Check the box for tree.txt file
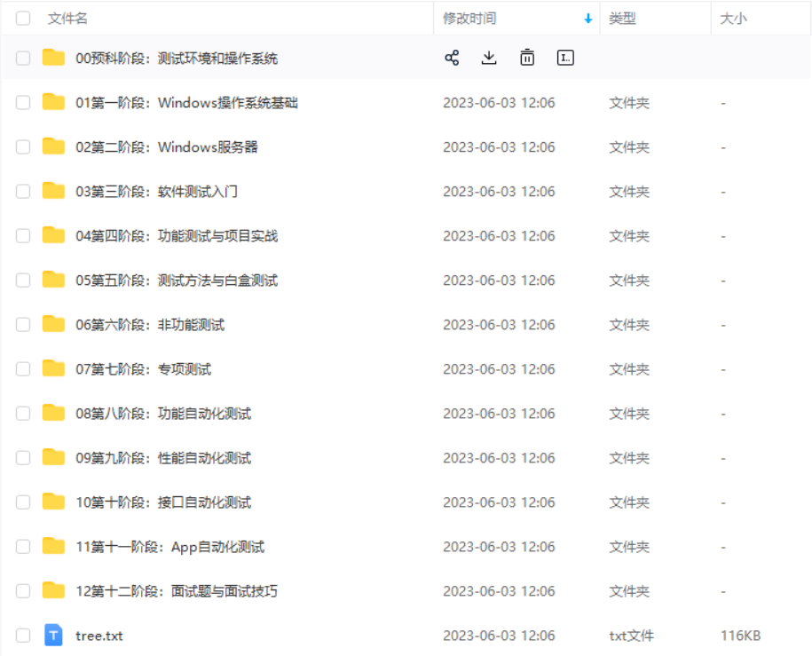The height and width of the screenshot is (656, 812). [23, 636]
